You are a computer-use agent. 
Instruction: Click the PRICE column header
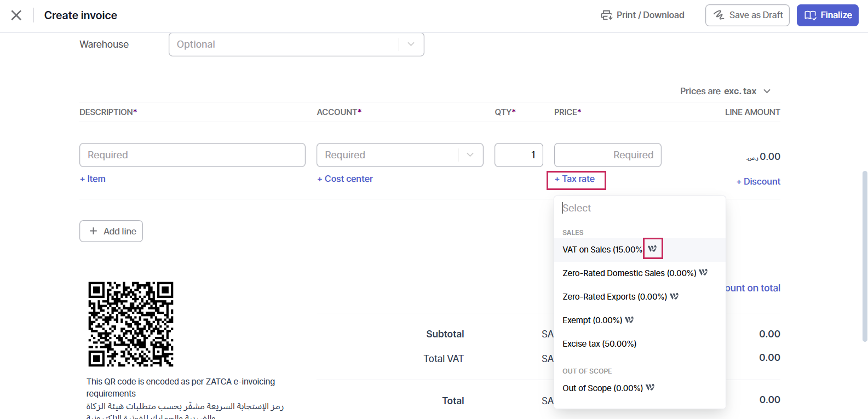tap(567, 112)
